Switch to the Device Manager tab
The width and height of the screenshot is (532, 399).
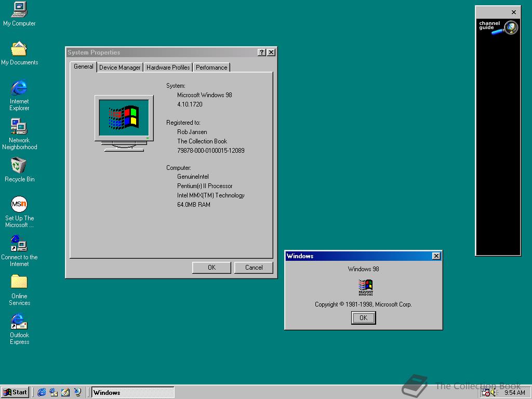coord(120,68)
